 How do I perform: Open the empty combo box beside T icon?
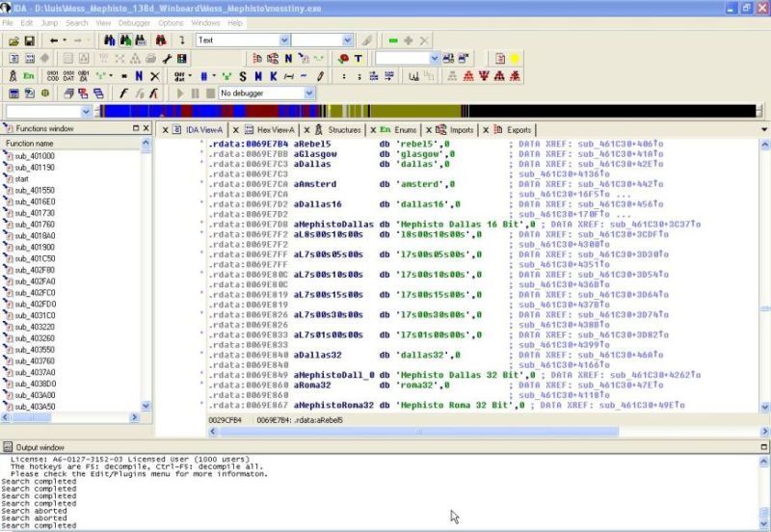(435, 59)
